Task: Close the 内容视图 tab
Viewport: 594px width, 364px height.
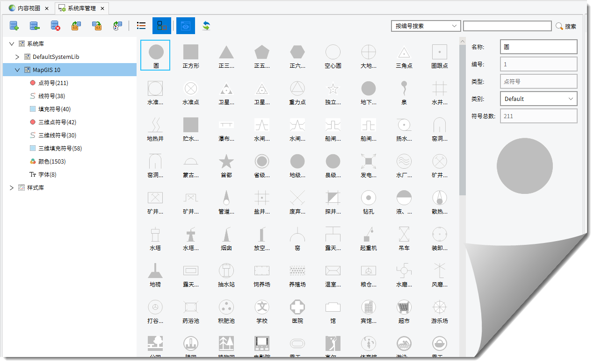Action: coord(47,8)
